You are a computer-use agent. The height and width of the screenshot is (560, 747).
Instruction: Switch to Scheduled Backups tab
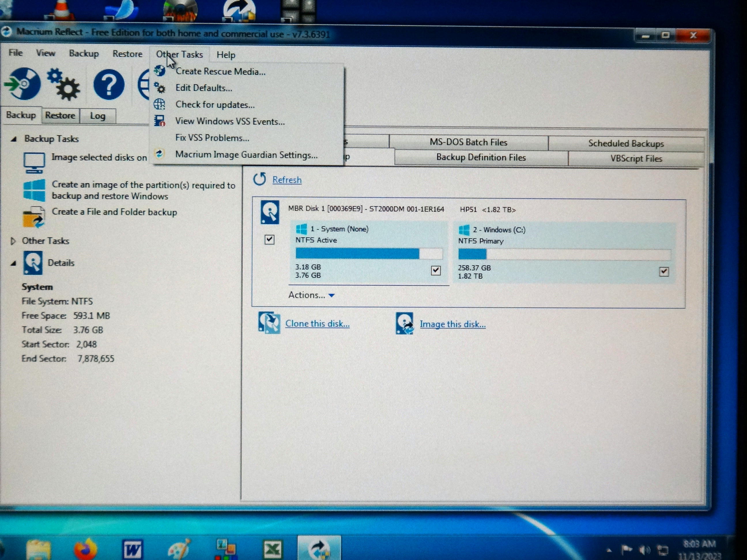pos(626,143)
